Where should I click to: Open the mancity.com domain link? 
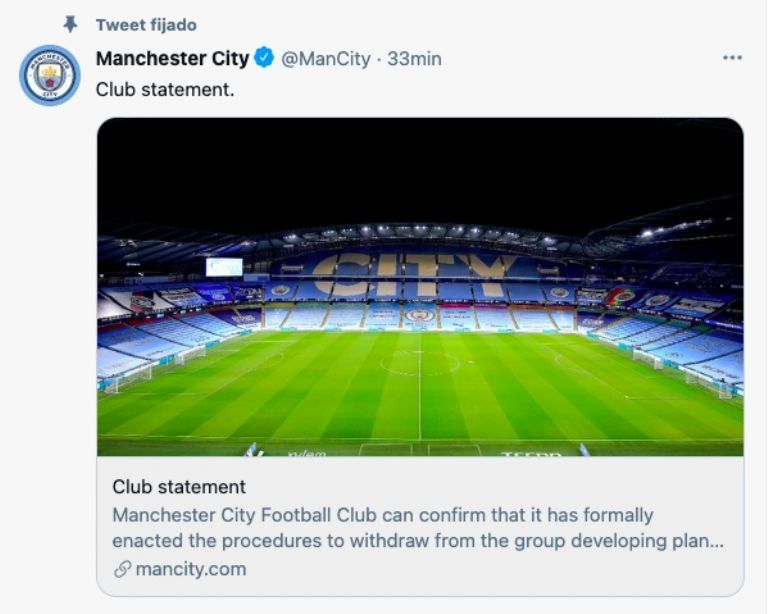point(188,569)
